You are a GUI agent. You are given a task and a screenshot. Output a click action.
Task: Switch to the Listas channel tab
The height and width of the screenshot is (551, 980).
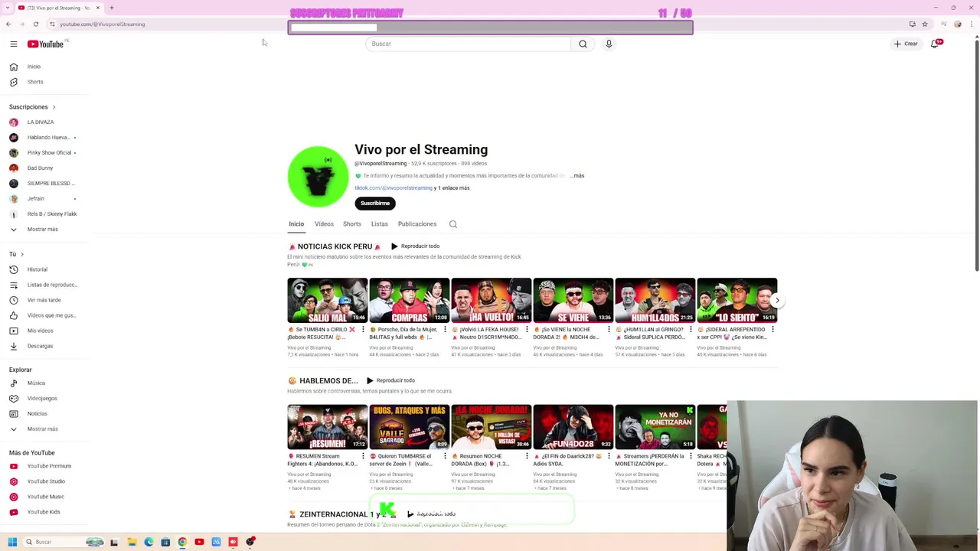coord(380,224)
